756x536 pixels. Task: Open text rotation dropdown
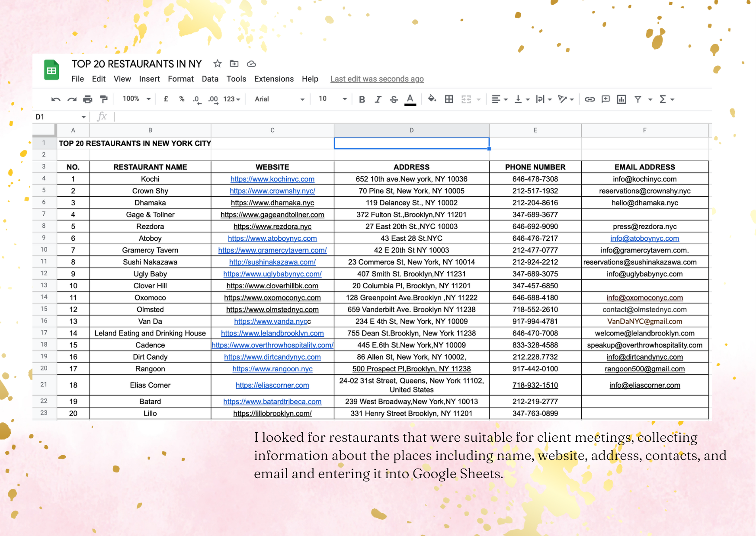[x=566, y=99]
